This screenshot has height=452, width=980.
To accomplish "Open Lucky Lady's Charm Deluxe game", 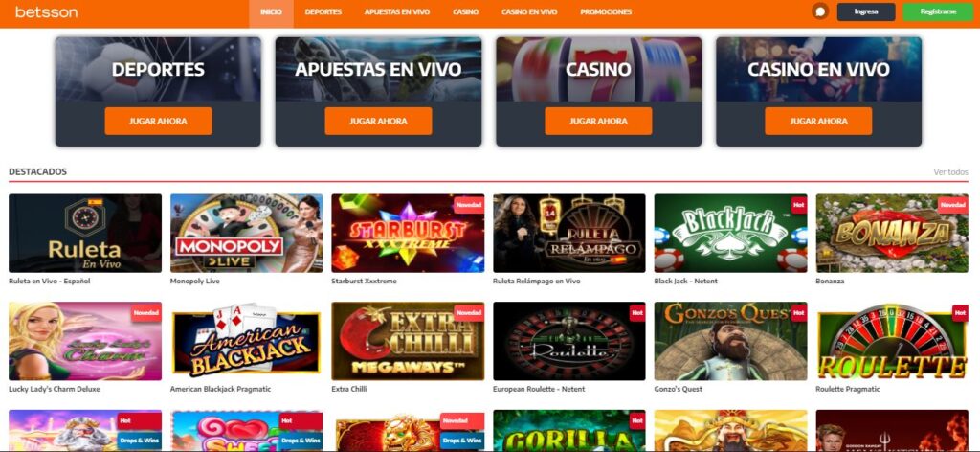I will coord(85,341).
